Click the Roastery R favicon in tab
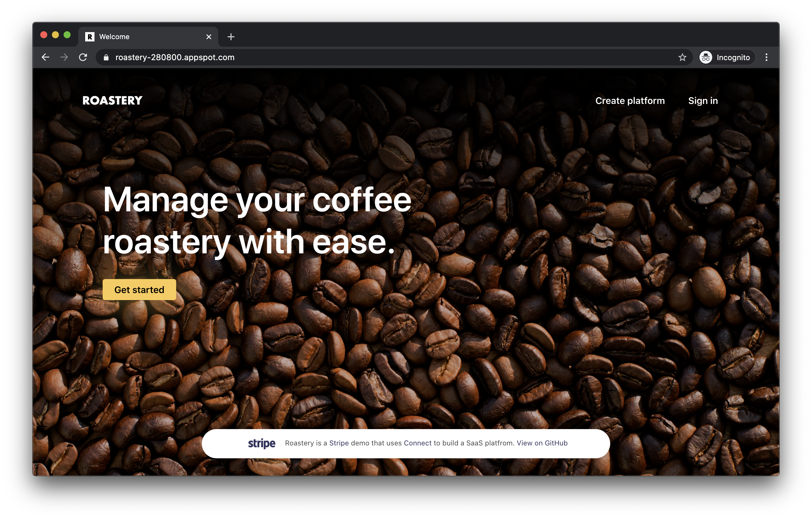This screenshot has width=812, height=519. click(90, 37)
